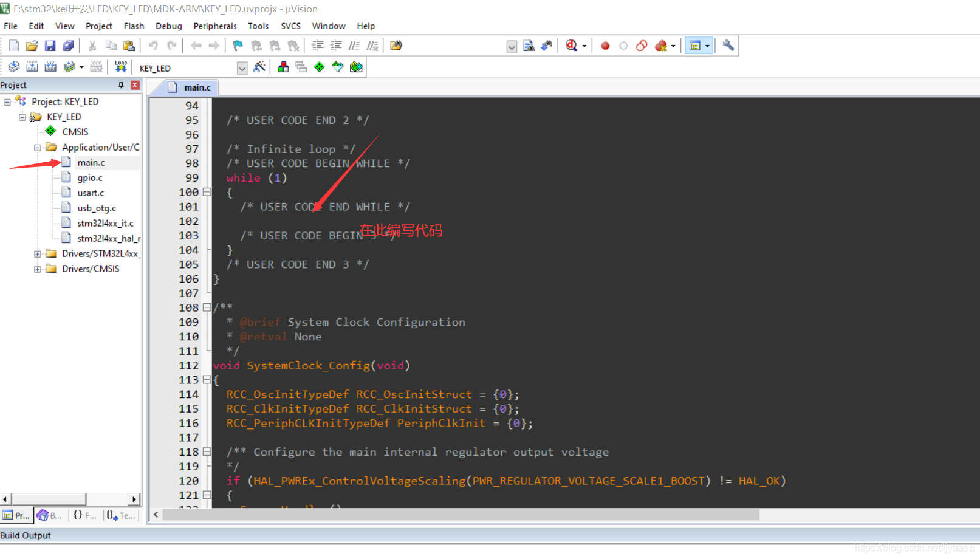Viewport: 980px width, 559px height.
Task: Paste from clipboard icon
Action: pos(129,46)
